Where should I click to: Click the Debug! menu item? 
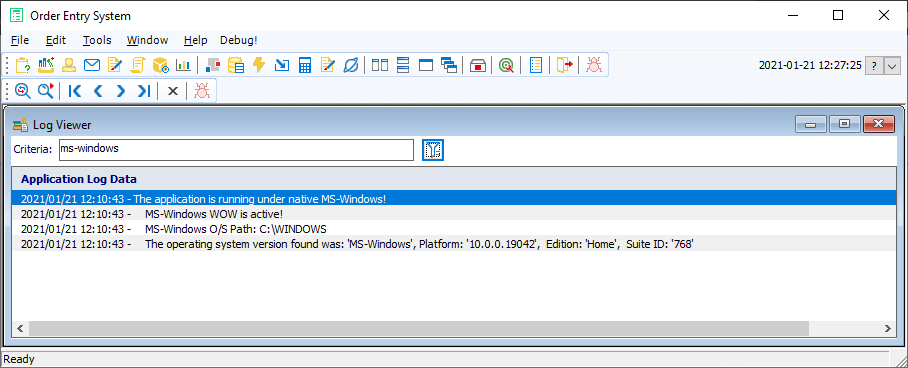click(x=239, y=40)
